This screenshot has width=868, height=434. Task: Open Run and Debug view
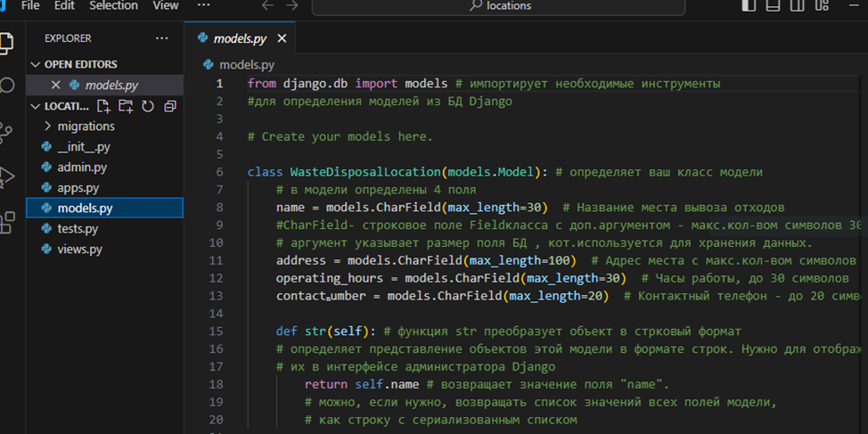pos(6,177)
